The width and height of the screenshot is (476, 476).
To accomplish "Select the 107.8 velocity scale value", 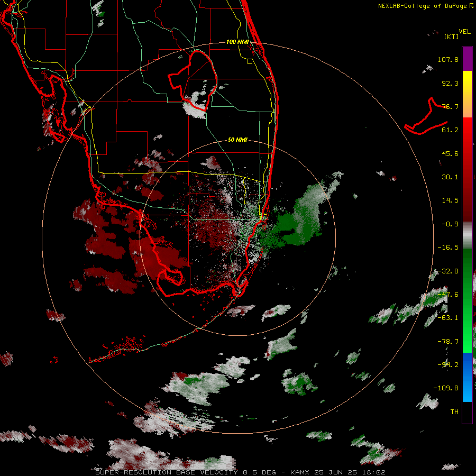I will (x=448, y=59).
